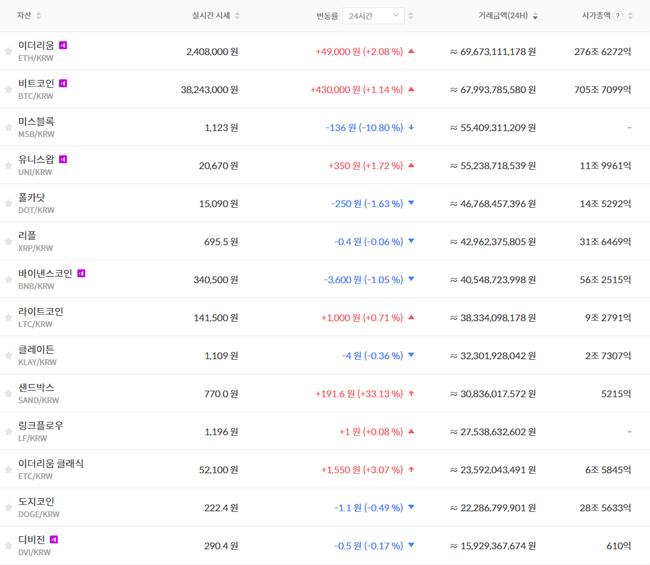Click the sort arrows next to 자산 header
Image resolution: width=650 pixels, height=565 pixels.
(38, 16)
